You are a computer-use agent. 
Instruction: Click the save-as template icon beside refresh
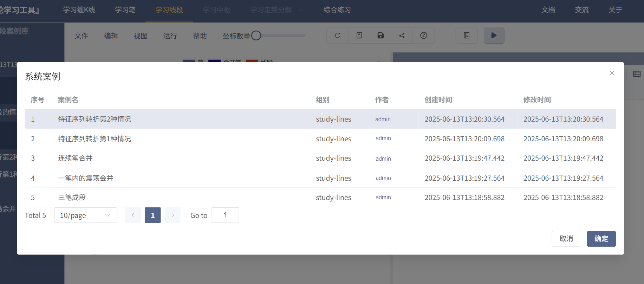(359, 35)
